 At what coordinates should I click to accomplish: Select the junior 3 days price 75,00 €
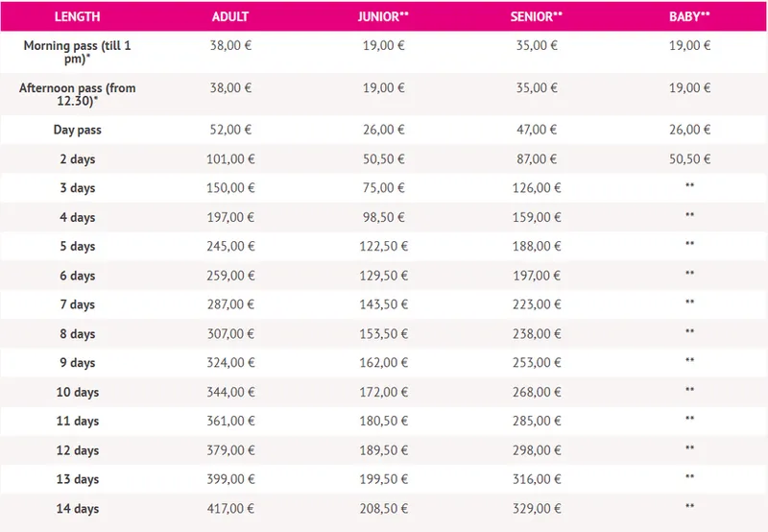(383, 187)
